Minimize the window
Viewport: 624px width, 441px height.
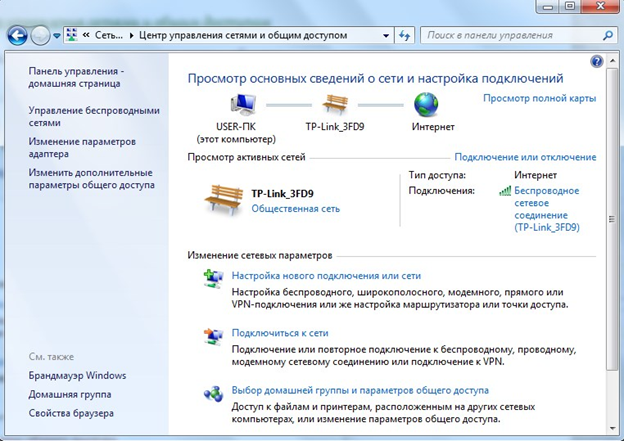[x=548, y=6]
